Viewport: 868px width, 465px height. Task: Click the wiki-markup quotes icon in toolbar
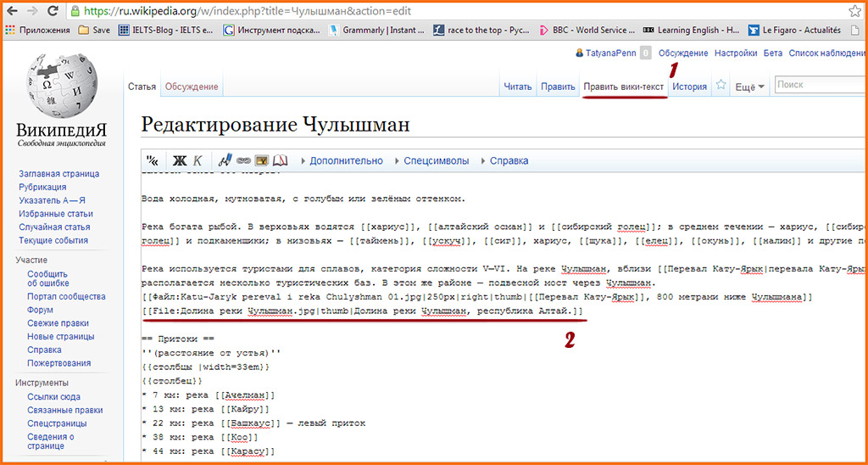(153, 160)
